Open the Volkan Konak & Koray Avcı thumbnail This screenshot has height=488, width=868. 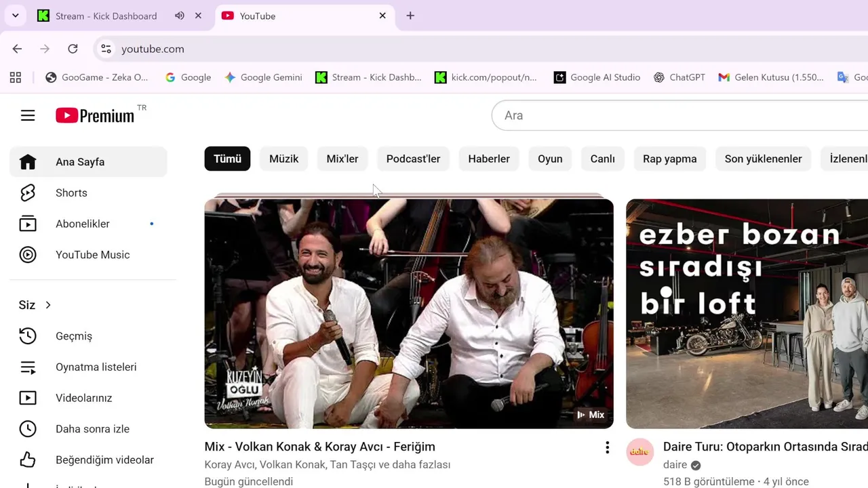pyautogui.click(x=409, y=313)
